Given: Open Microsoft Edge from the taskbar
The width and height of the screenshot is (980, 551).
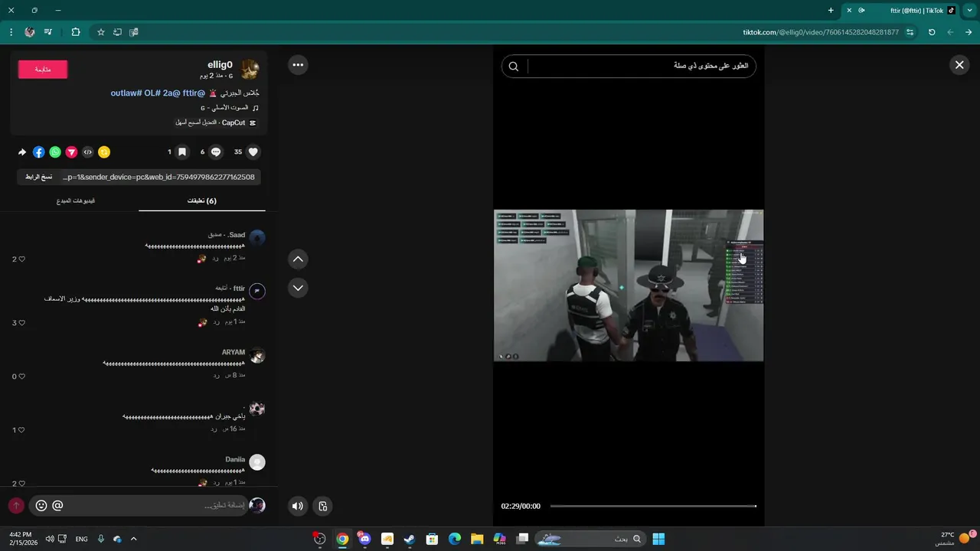Looking at the screenshot, I should 454,539.
